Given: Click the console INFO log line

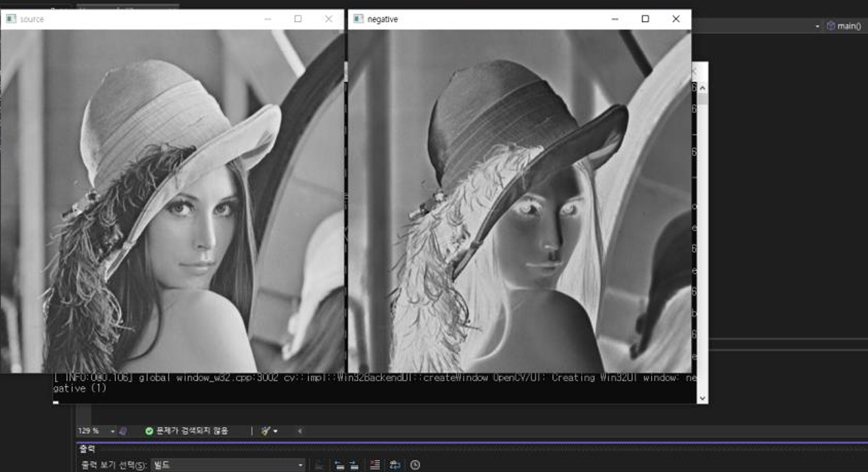Looking at the screenshot, I should tap(374, 378).
